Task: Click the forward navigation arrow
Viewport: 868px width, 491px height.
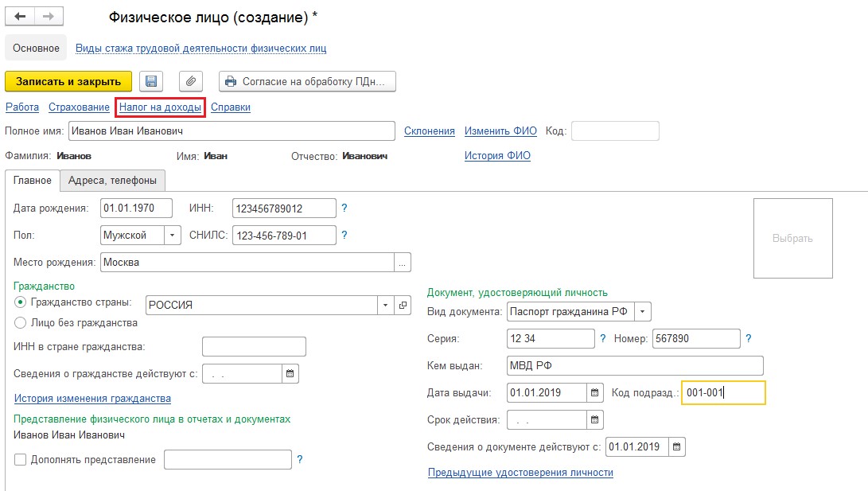Action: (x=47, y=17)
